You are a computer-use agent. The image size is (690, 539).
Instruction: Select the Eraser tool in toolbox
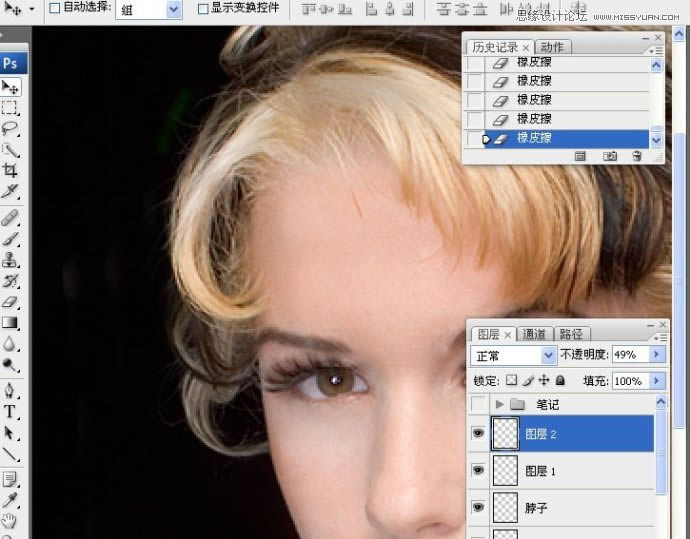tap(11, 301)
